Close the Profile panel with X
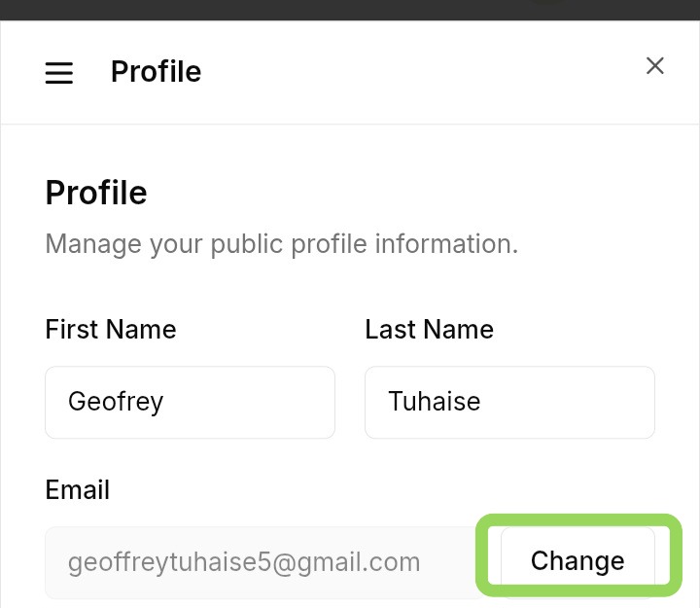The width and height of the screenshot is (700, 608). click(x=655, y=66)
